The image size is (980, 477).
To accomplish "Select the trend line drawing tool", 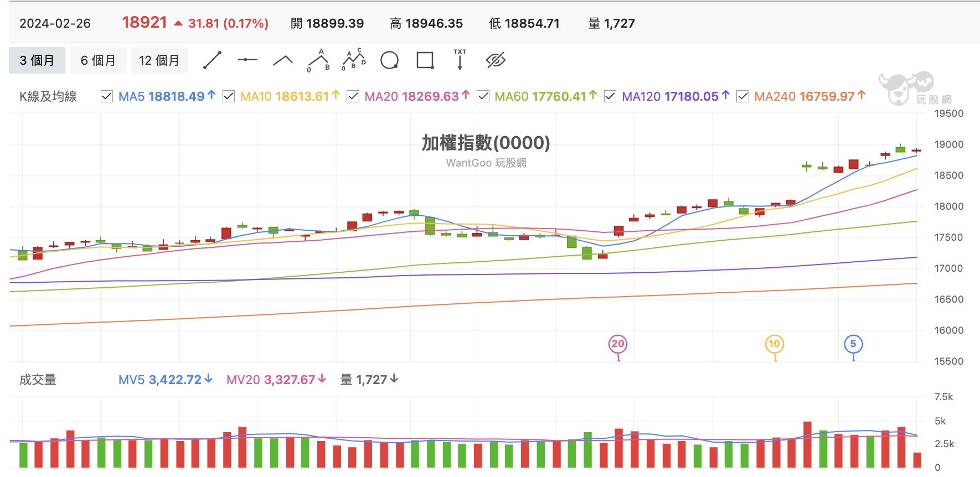I will 212,60.
